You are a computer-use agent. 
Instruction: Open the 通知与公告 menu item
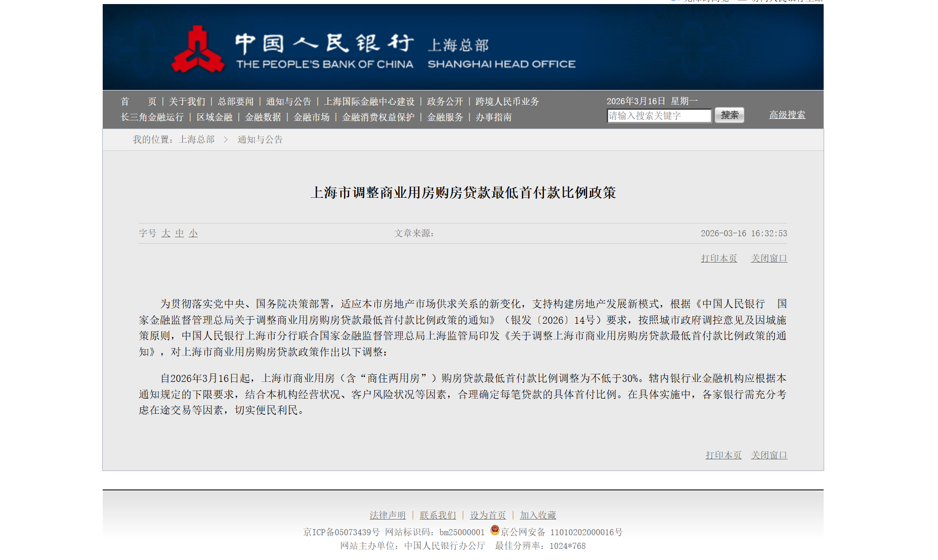tap(289, 101)
